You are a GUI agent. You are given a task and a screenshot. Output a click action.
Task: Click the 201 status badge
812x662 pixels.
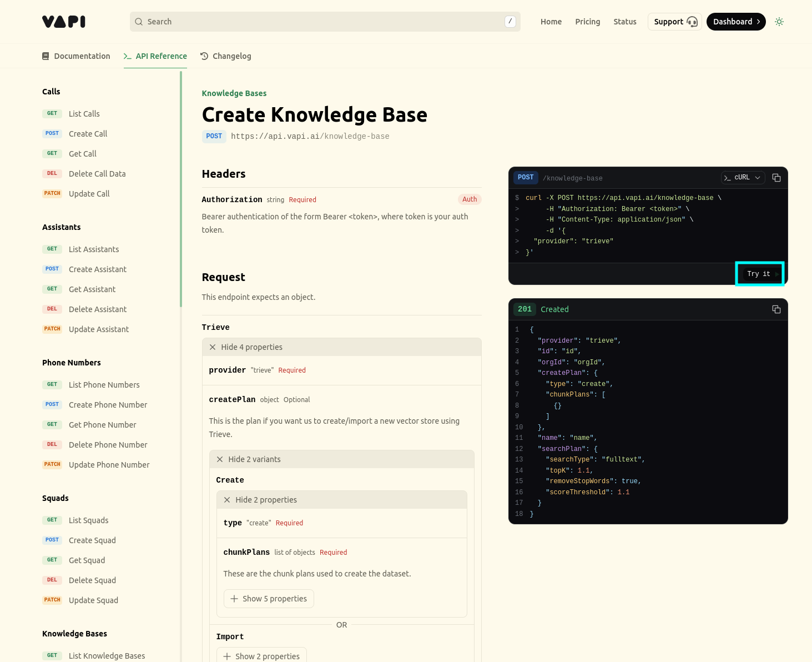pyautogui.click(x=525, y=309)
